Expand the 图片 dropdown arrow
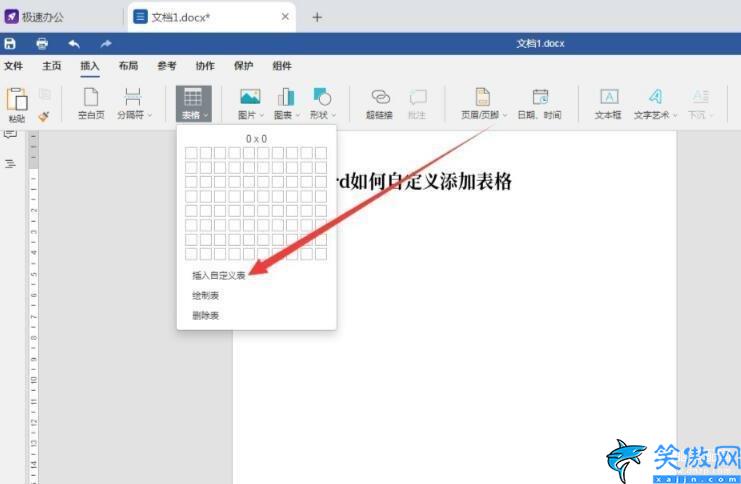This screenshot has height=484, width=741. 262,115
